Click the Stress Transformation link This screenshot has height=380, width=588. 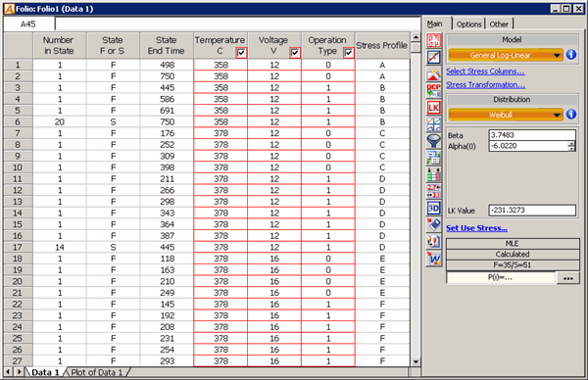click(x=486, y=84)
